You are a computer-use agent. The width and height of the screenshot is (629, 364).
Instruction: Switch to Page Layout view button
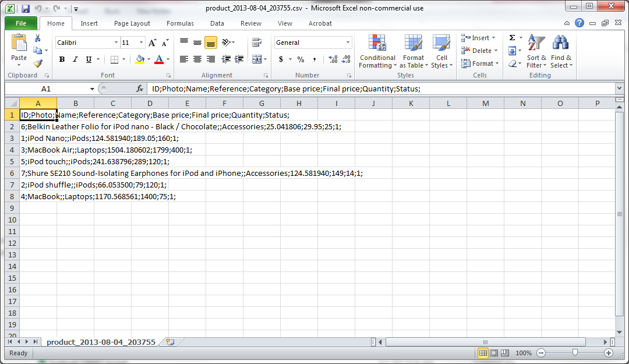point(494,353)
